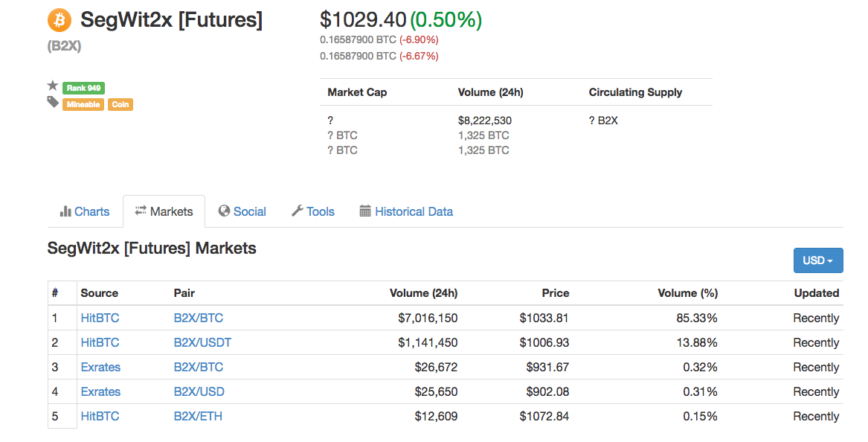The height and width of the screenshot is (442, 868).
Task: Click the 13.88% volume share
Action: click(x=697, y=343)
